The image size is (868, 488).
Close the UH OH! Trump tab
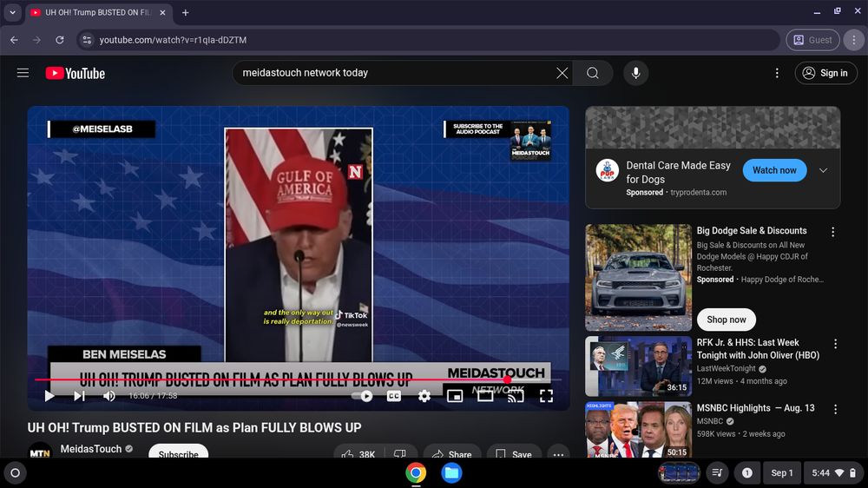pyautogui.click(x=162, y=12)
